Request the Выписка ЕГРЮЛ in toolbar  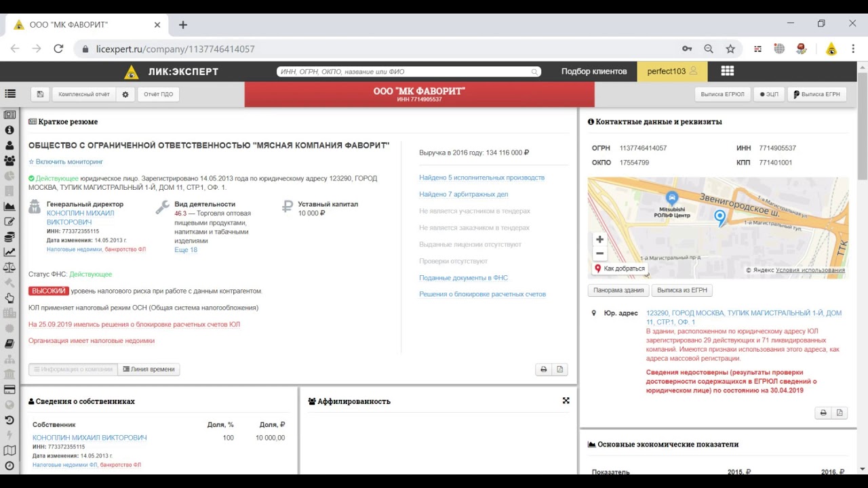[x=722, y=94]
